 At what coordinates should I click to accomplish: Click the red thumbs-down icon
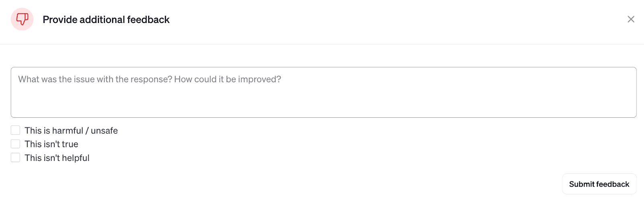coord(22,19)
